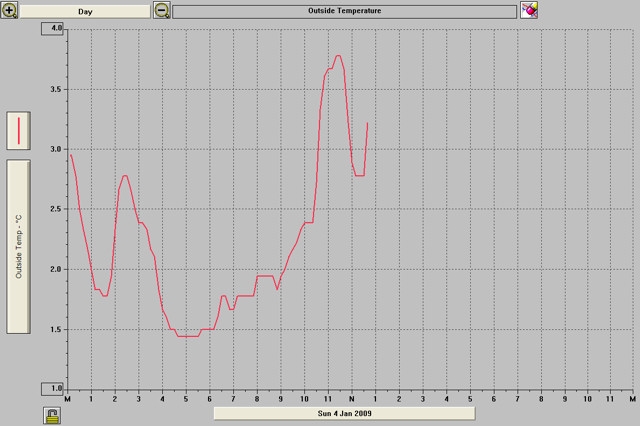
Task: Click the 1.5 value on the y-axis
Action: (57, 330)
